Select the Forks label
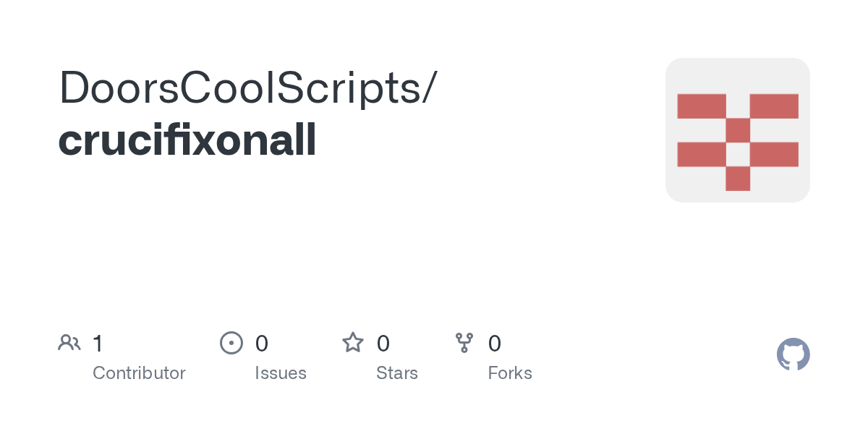Viewport: 868px width, 434px height. [x=510, y=373]
